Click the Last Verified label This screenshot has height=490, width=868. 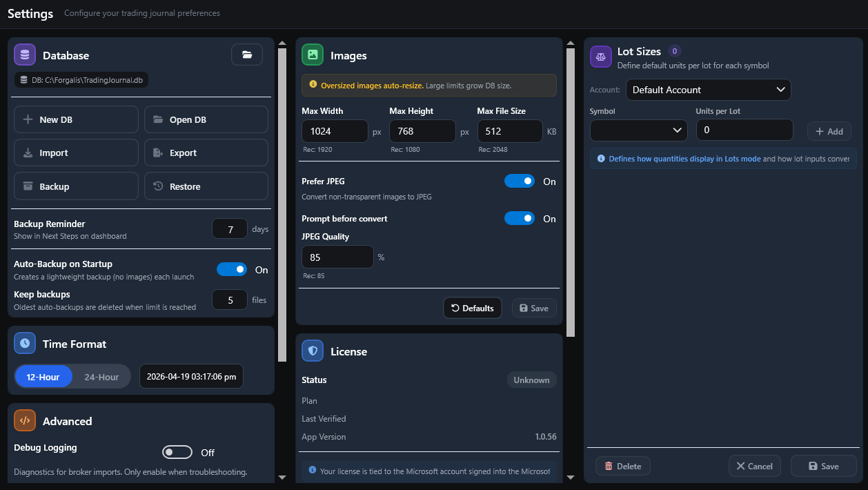324,419
